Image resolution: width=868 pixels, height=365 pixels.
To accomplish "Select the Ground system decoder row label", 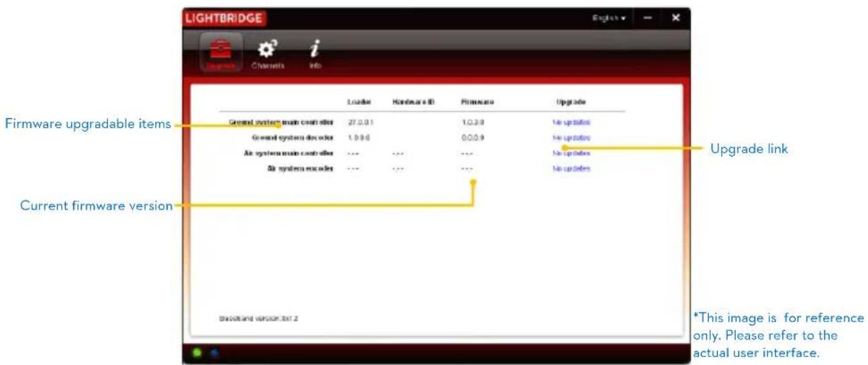I will (x=293, y=138).
